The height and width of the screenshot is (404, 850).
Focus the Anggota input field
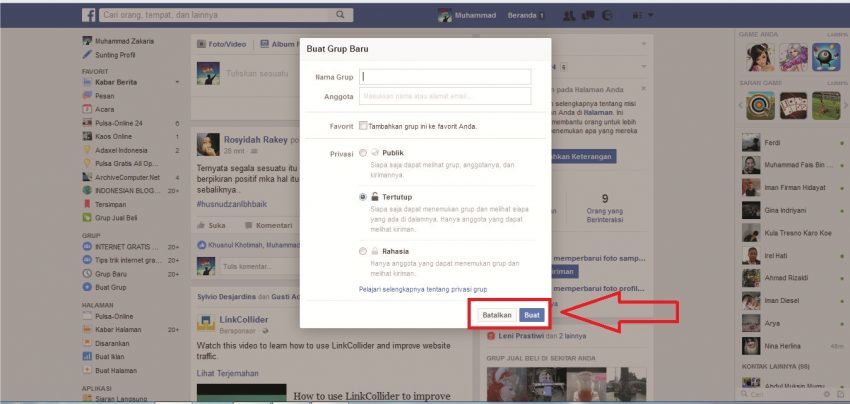tap(445, 96)
